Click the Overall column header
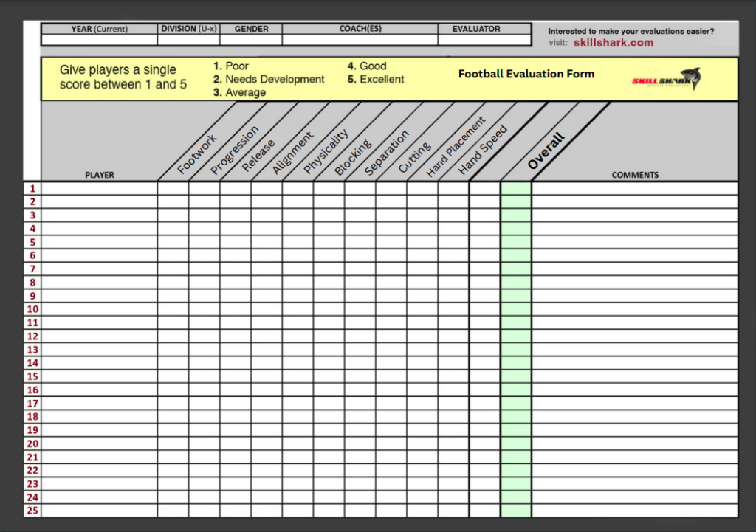This screenshot has height=532, width=756. (x=546, y=150)
